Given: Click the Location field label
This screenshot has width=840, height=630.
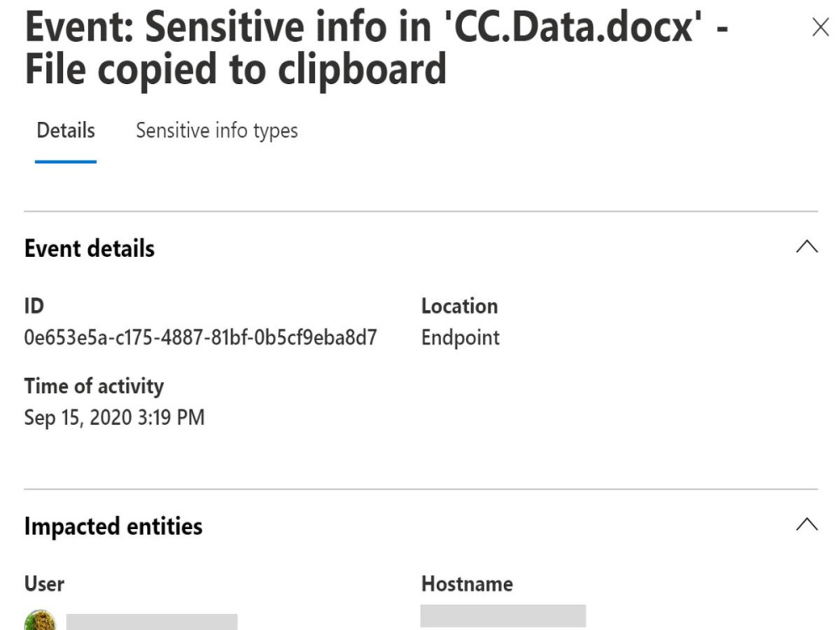Looking at the screenshot, I should pos(459,307).
